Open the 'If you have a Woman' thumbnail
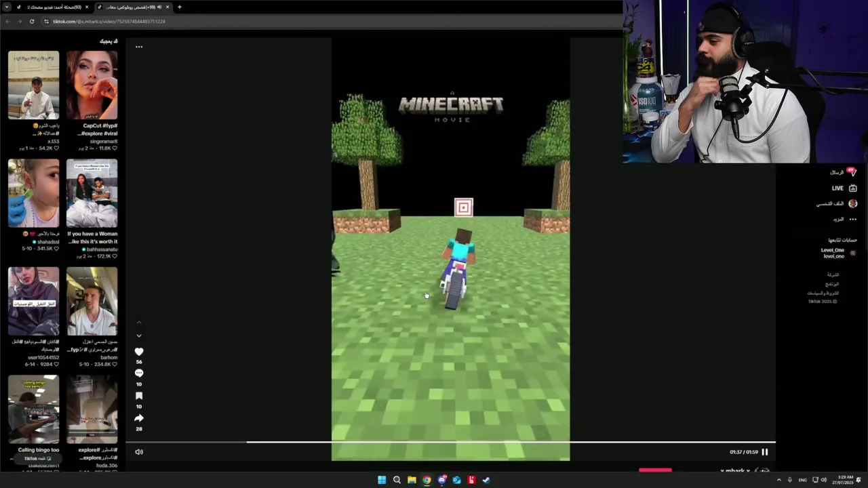Image resolution: width=868 pixels, height=488 pixels. coord(92,193)
